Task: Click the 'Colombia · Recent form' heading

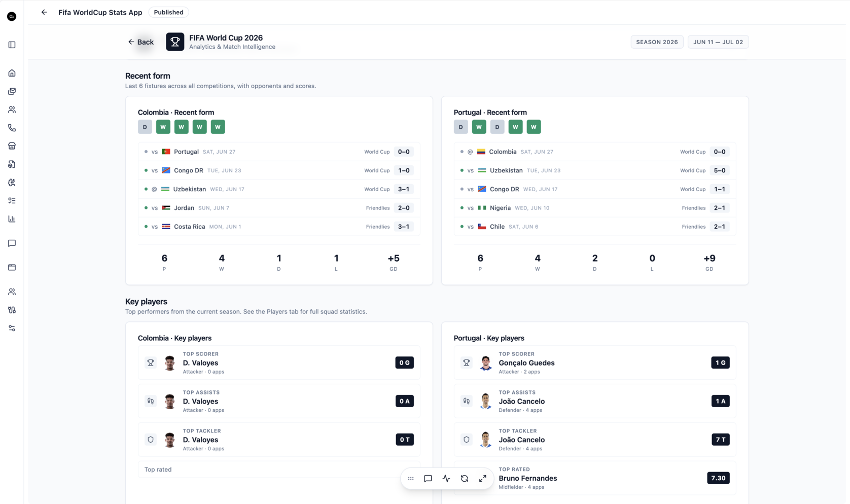Action: tap(176, 113)
